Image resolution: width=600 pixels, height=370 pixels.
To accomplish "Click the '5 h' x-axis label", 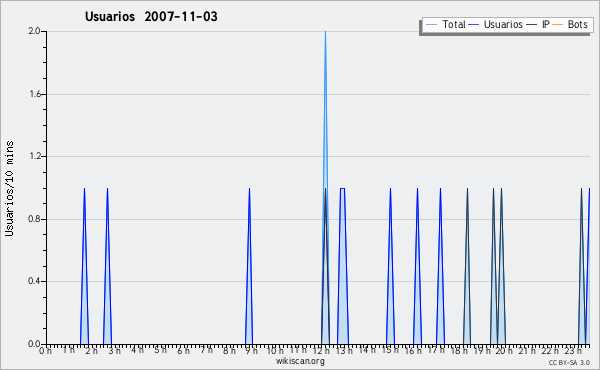I will [x=160, y=350].
